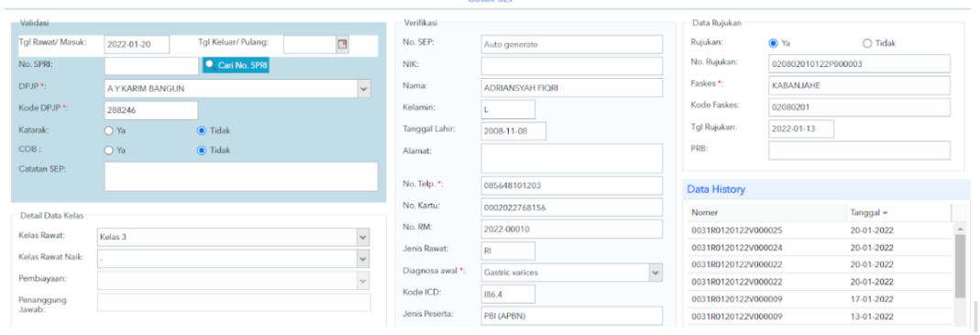Select history row dated 13-01-2022
Viewport: 980px width, 335px height.
click(820, 317)
